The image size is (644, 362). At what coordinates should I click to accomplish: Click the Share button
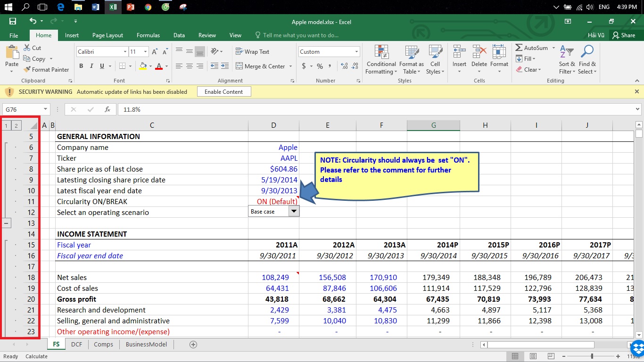pos(624,35)
